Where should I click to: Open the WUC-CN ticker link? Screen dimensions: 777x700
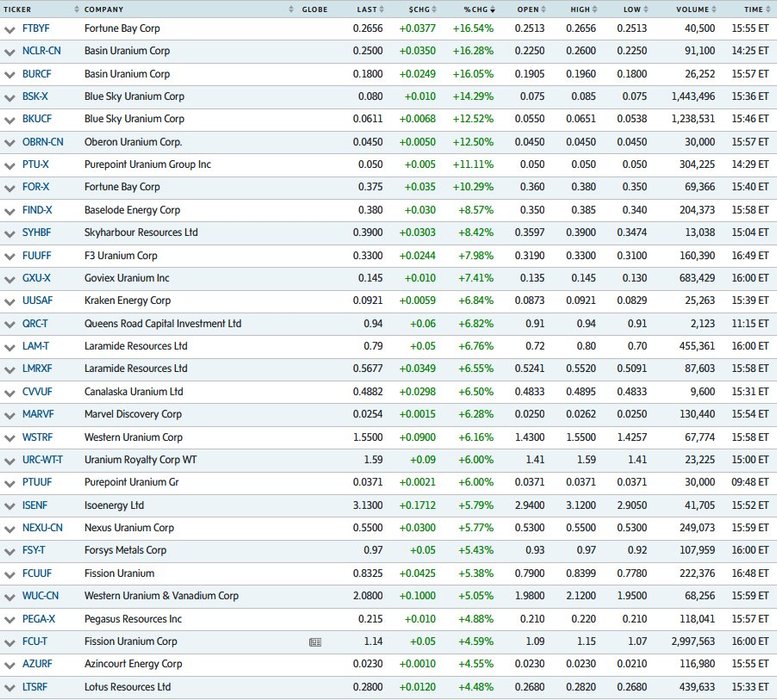click(40, 595)
